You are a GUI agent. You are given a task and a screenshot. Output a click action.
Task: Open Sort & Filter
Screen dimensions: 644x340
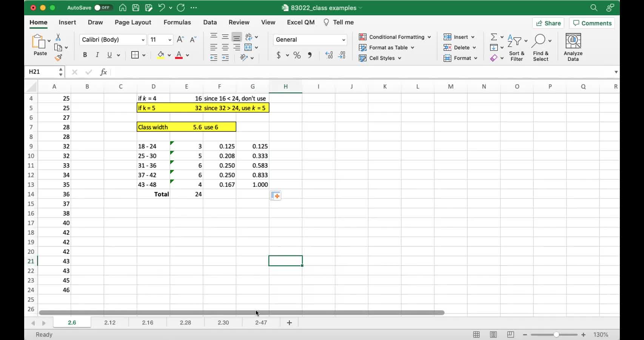(517, 48)
